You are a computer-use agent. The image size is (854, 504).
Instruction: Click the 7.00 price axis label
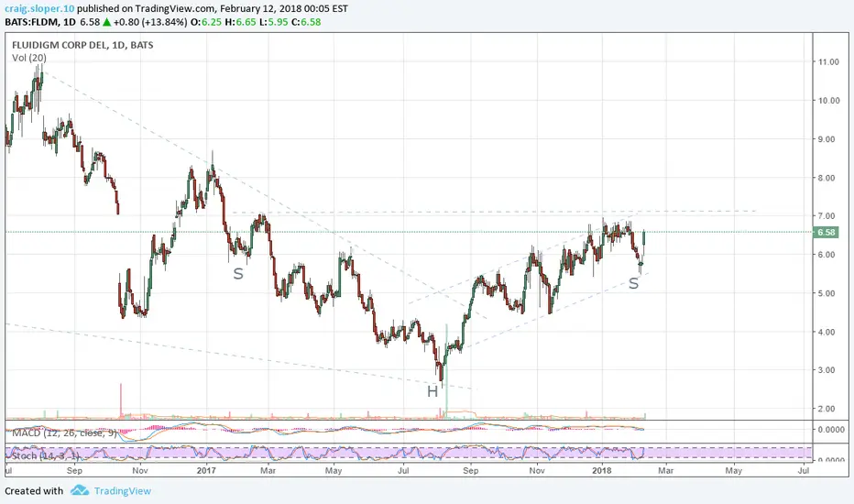pos(827,216)
